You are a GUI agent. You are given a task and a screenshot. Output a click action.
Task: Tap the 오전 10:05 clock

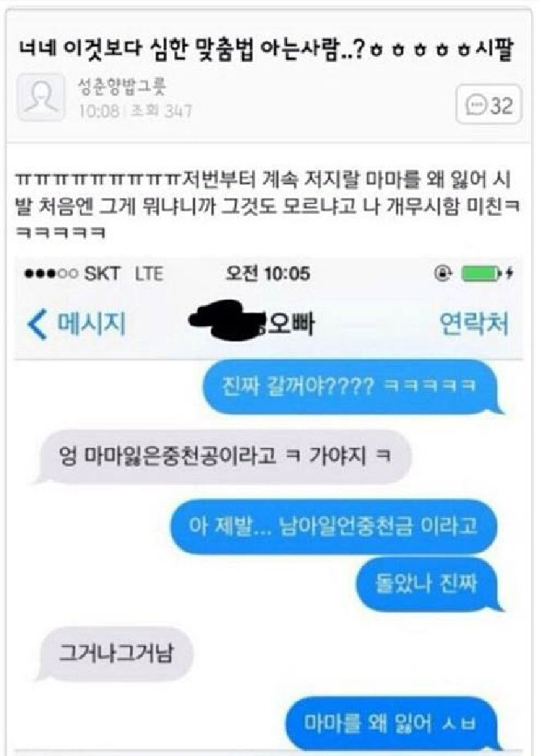coord(268,274)
